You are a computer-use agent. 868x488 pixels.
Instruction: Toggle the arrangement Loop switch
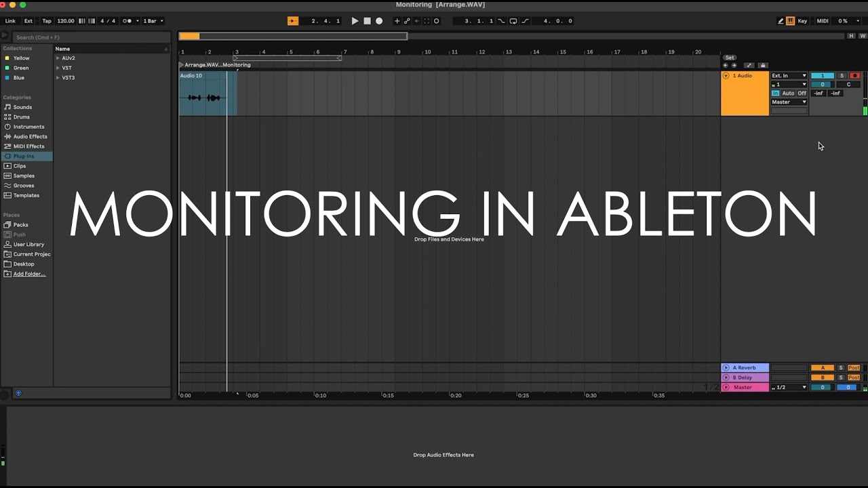click(x=513, y=21)
